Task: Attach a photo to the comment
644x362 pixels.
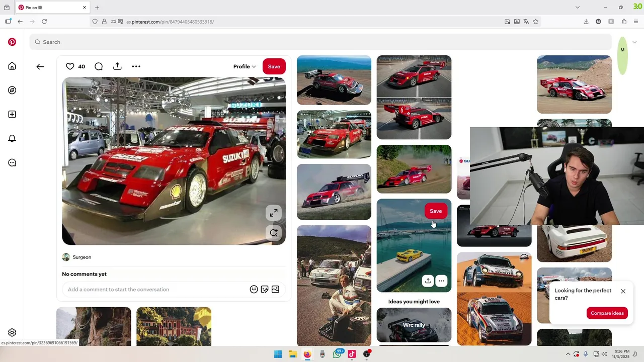Action: pyautogui.click(x=275, y=290)
